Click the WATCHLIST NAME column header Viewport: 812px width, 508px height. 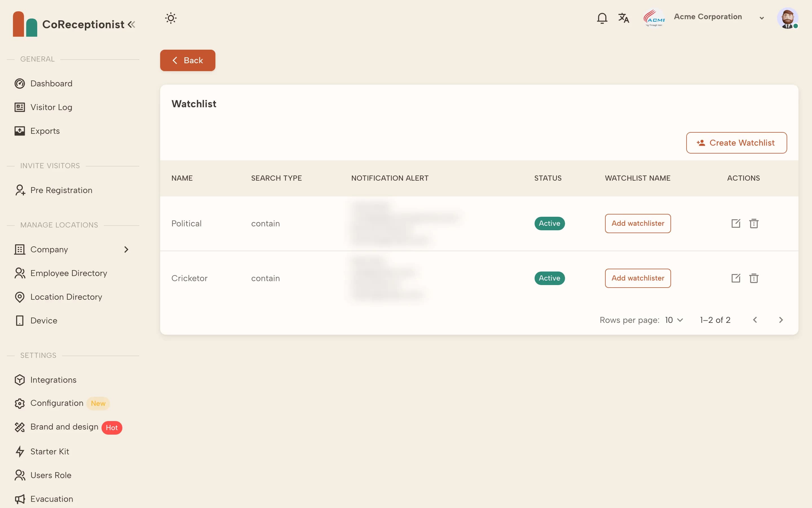click(x=637, y=178)
